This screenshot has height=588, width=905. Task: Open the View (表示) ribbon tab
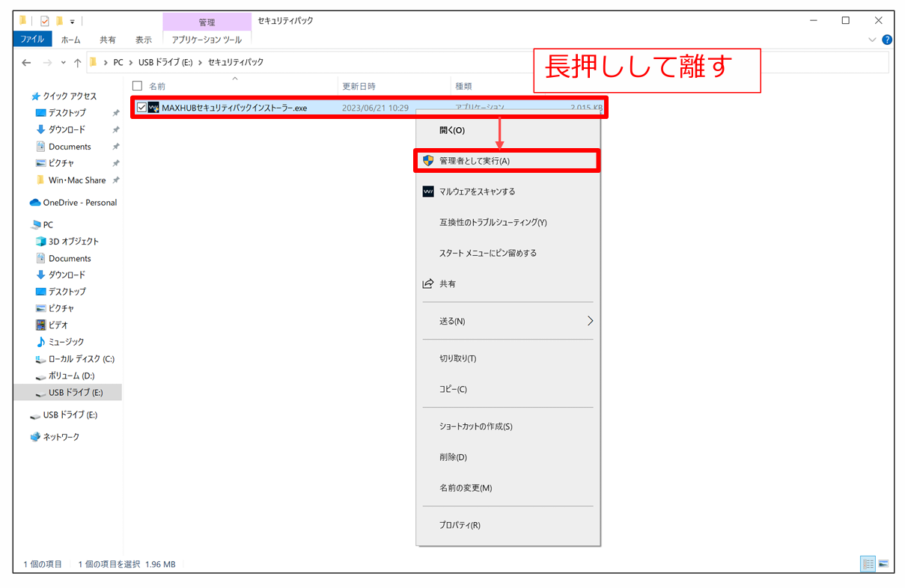pos(144,40)
